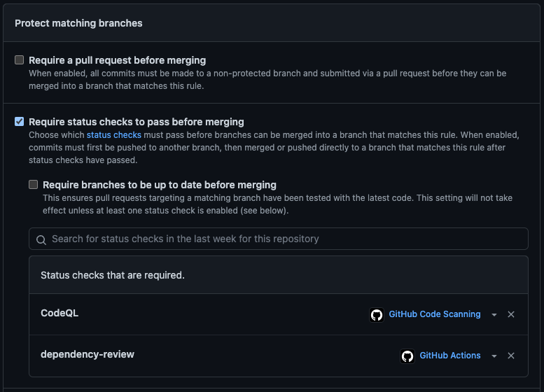Click the GitHub logo beside Code Scanning
Screen dimensions: 544x392
point(377,315)
